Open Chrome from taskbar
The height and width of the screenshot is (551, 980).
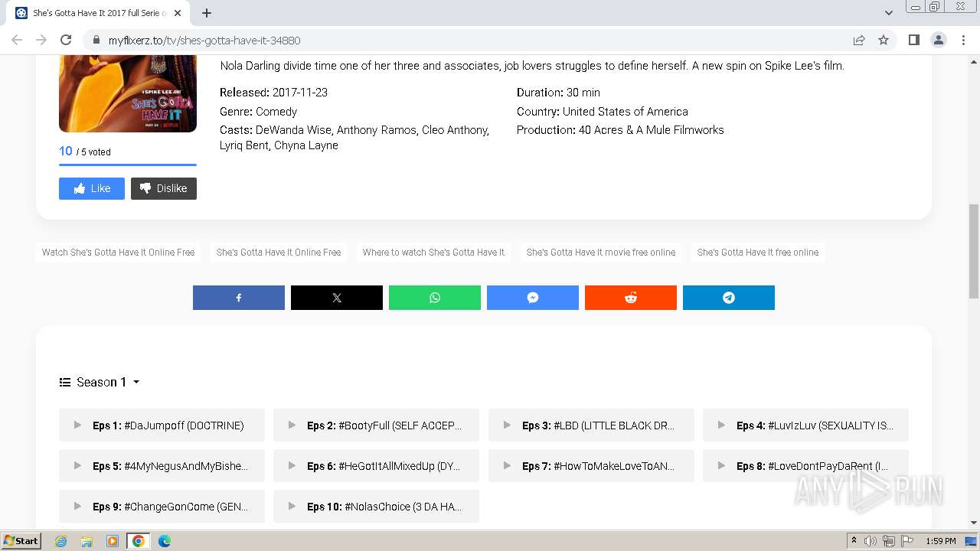coord(138,541)
